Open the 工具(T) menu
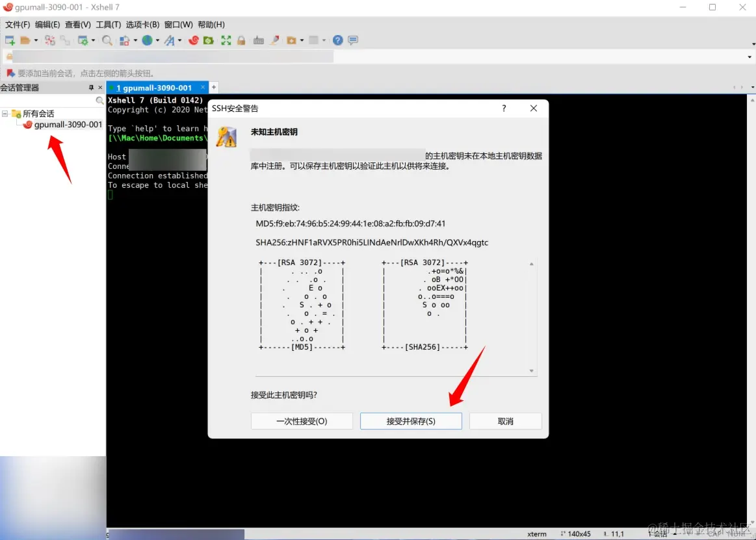The height and width of the screenshot is (540, 756). 108,25
